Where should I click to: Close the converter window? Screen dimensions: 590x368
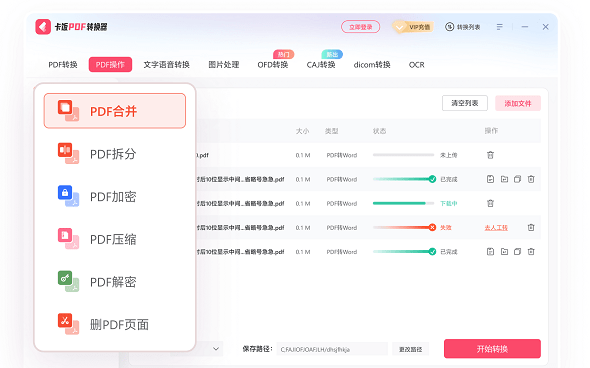tap(545, 27)
